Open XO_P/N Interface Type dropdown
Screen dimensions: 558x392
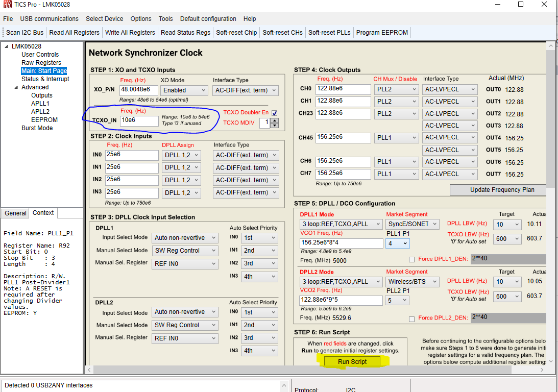coord(246,90)
